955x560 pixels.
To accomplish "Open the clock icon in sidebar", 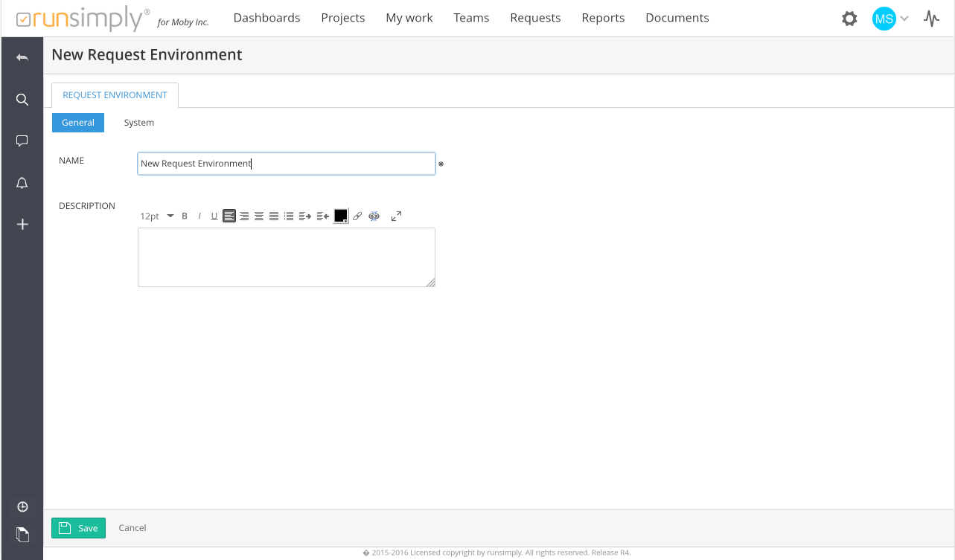I will pyautogui.click(x=22, y=506).
